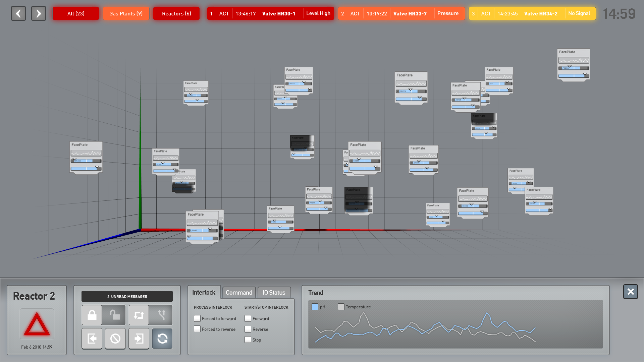Adjust upper slider on the far-left FacePlate
Viewport: 644px width, 362px height.
tap(86, 161)
